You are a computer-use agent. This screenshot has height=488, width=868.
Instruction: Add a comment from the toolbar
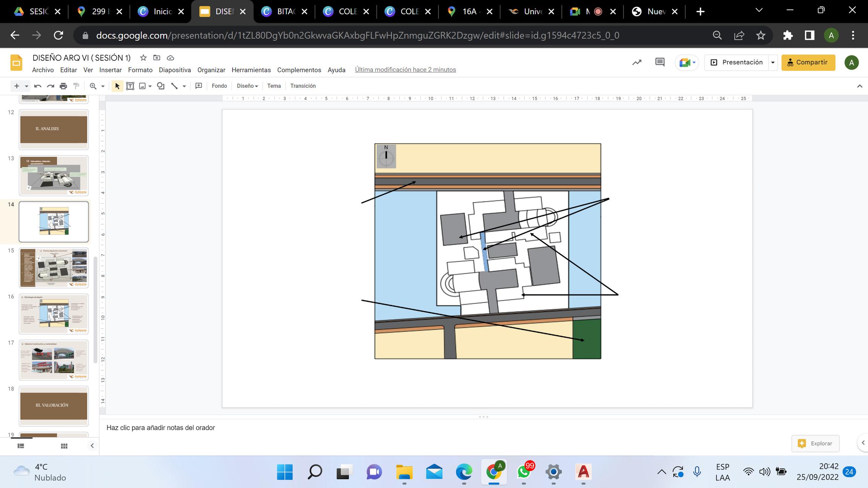point(199,86)
